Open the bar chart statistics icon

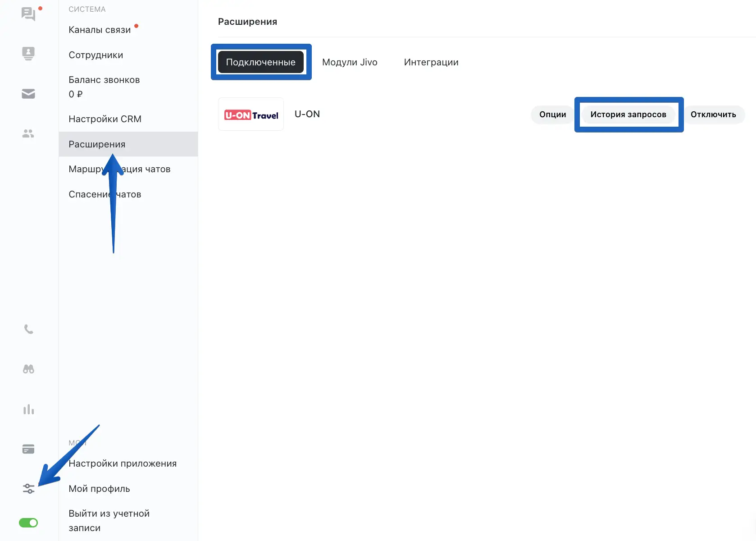pyautogui.click(x=28, y=409)
